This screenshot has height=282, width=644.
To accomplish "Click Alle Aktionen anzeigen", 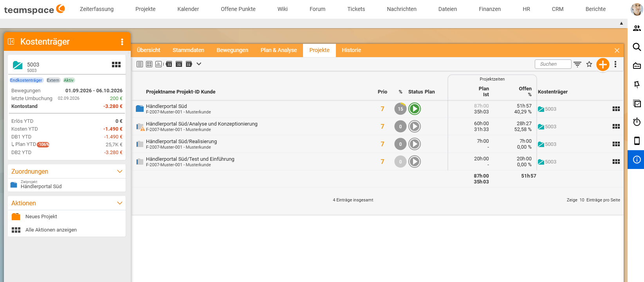I will [x=51, y=230].
